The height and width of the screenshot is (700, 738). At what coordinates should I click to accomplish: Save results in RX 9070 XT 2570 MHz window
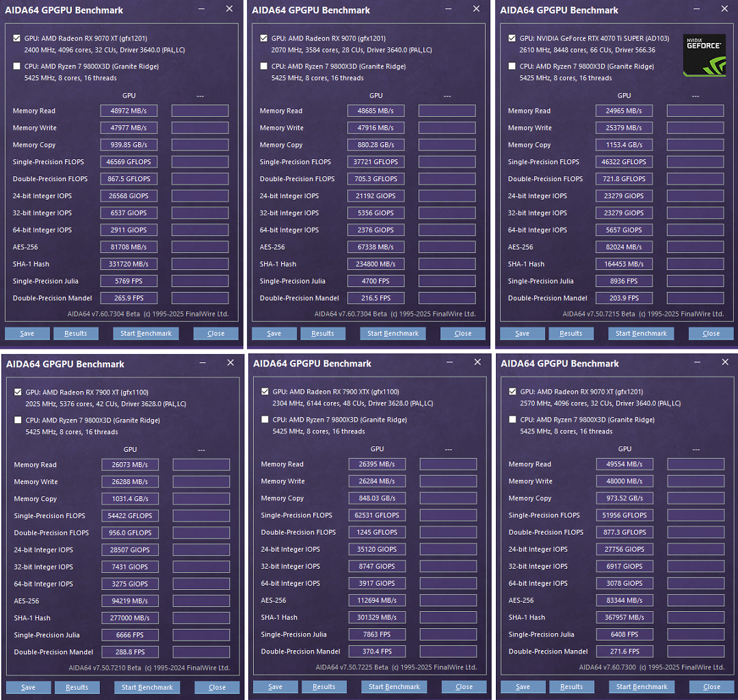coord(523,687)
